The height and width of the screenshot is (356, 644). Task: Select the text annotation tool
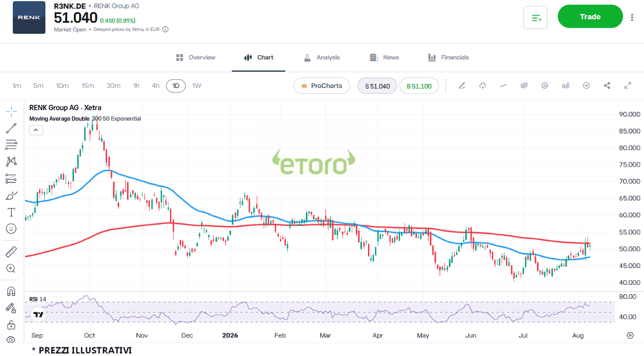pos(11,212)
